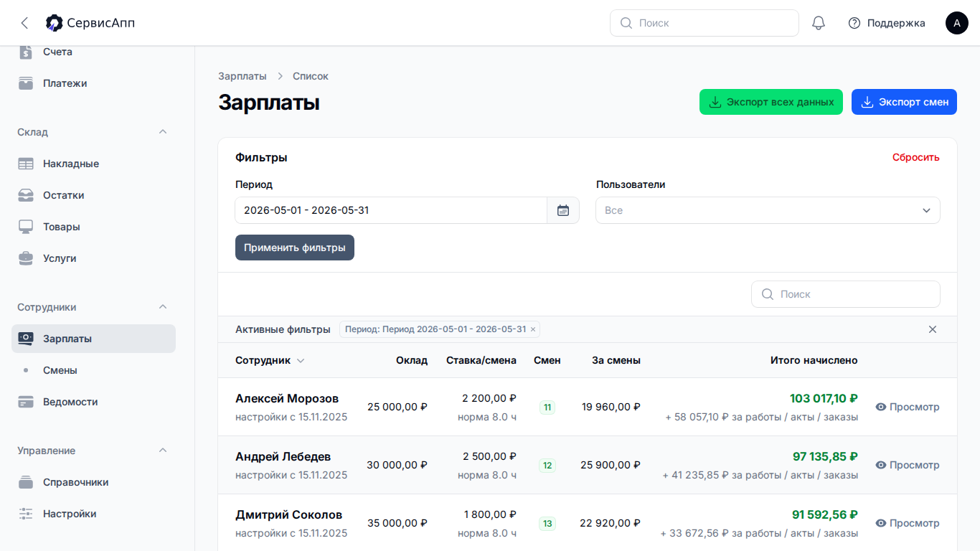Click the shift count badge 13
Screen dimensions: 980x551
pyautogui.click(x=547, y=524)
